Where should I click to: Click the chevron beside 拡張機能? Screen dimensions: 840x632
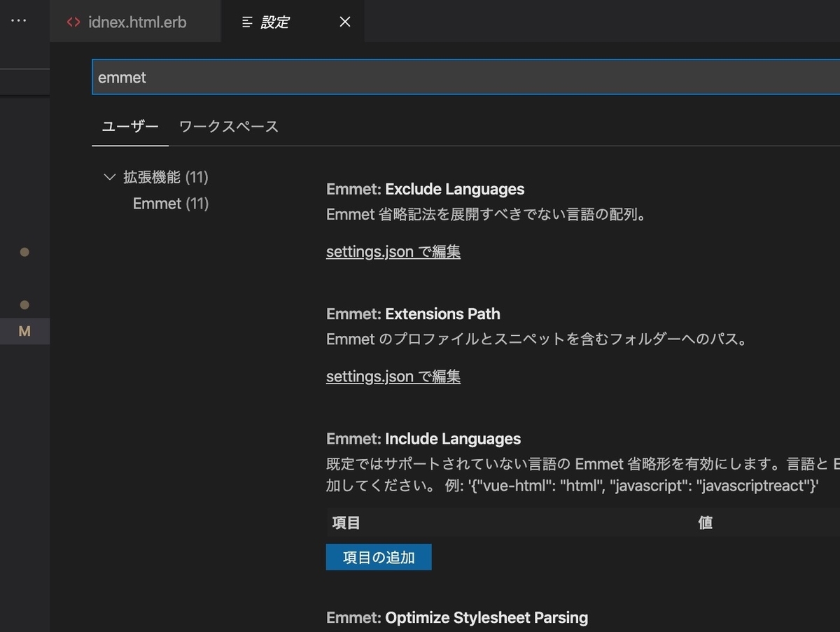click(109, 177)
